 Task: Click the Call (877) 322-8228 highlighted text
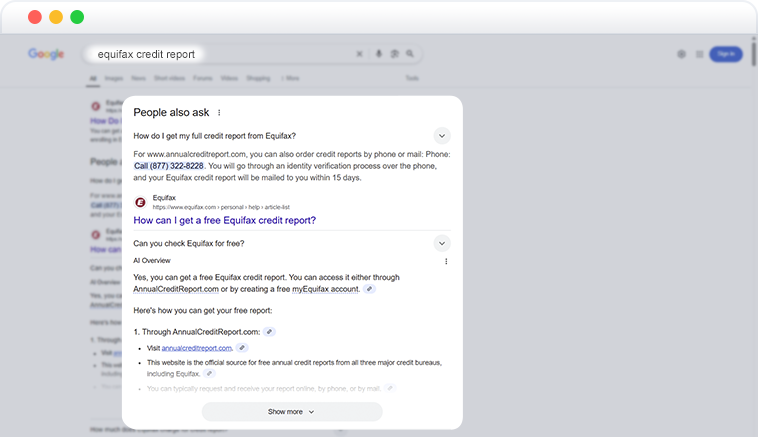(169, 166)
